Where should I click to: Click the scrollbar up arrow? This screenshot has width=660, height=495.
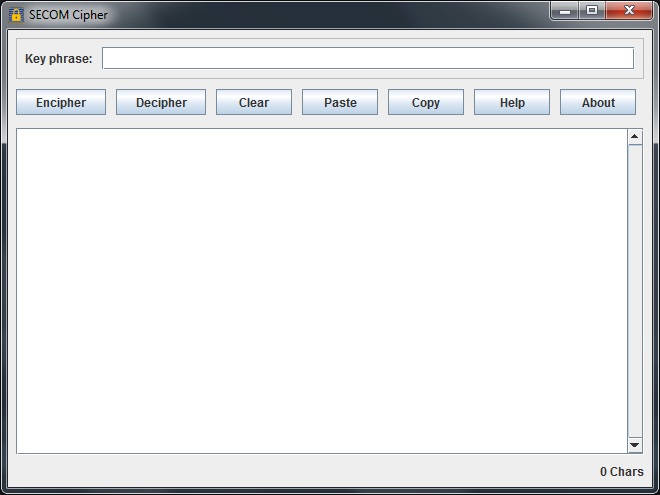[x=635, y=137]
